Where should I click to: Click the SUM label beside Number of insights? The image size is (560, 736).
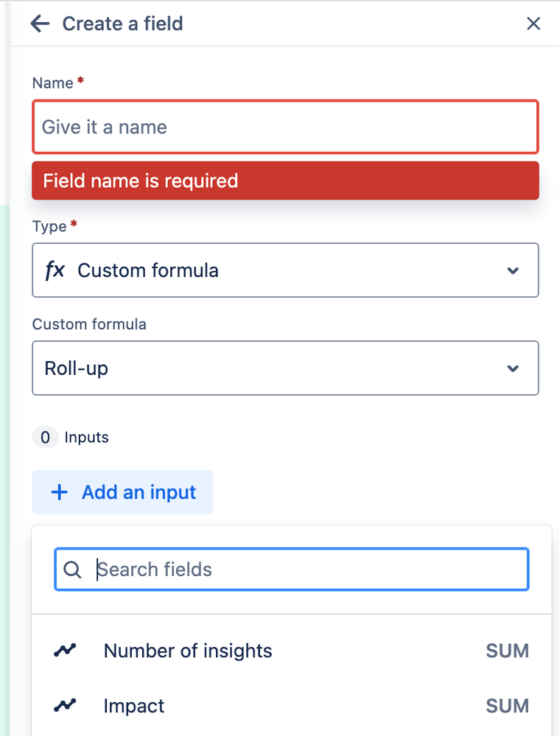(x=507, y=651)
